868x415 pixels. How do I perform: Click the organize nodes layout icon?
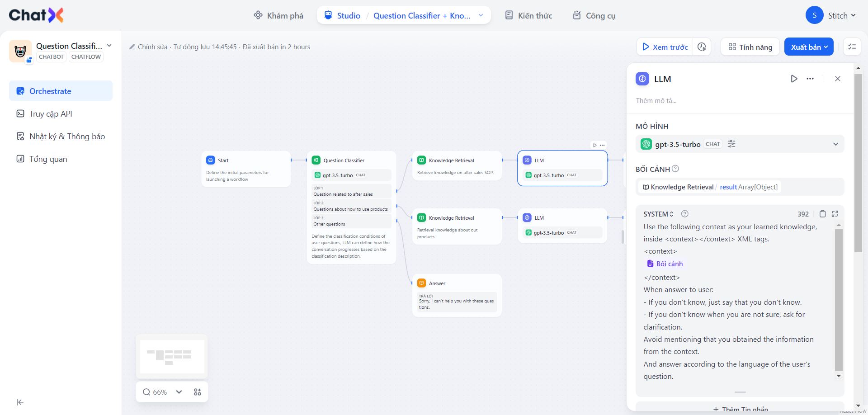pos(198,392)
